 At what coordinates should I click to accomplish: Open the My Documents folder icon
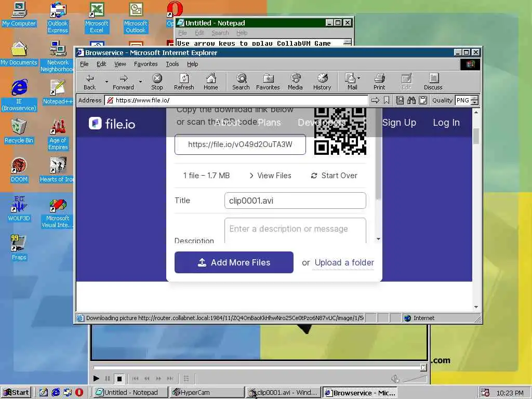19,54
